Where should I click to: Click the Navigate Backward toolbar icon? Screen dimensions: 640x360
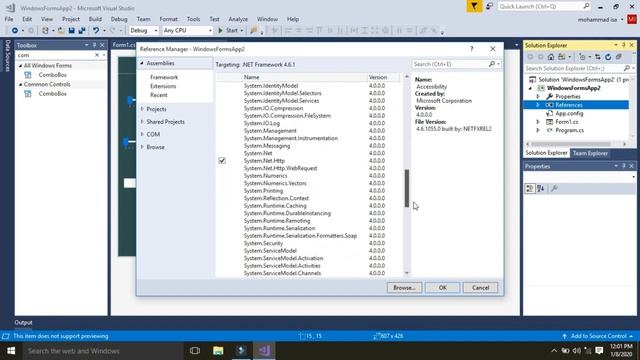15,31
